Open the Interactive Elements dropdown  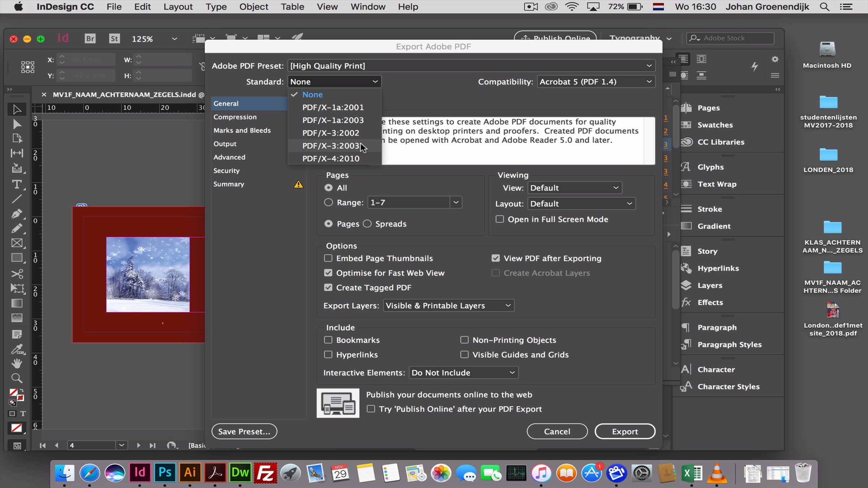click(x=463, y=373)
